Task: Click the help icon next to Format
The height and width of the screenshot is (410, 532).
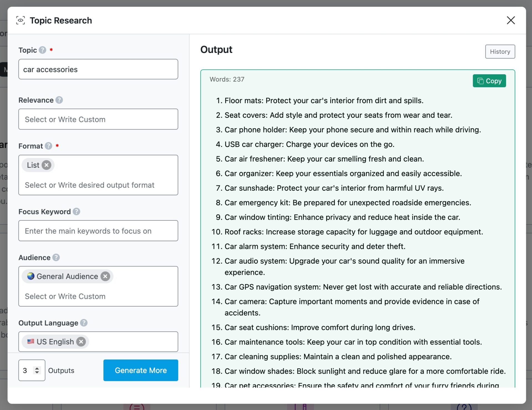Action: (48, 146)
